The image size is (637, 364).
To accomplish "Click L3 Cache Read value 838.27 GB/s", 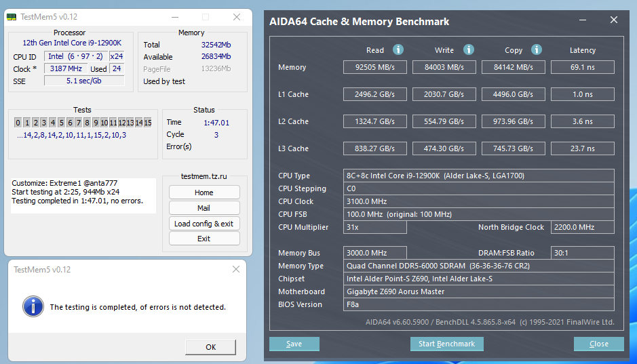I will click(x=375, y=148).
